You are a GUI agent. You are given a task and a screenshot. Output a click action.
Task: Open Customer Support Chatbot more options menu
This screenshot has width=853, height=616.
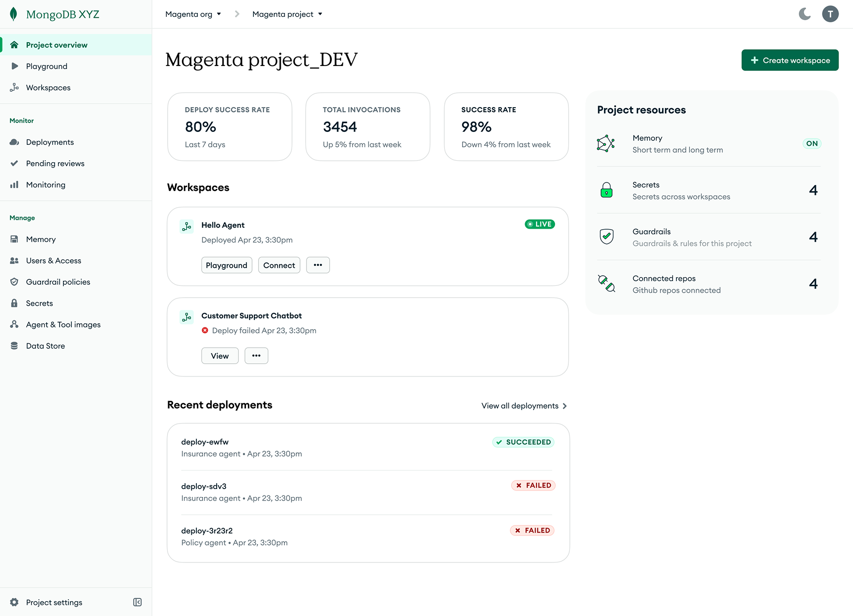(x=256, y=356)
